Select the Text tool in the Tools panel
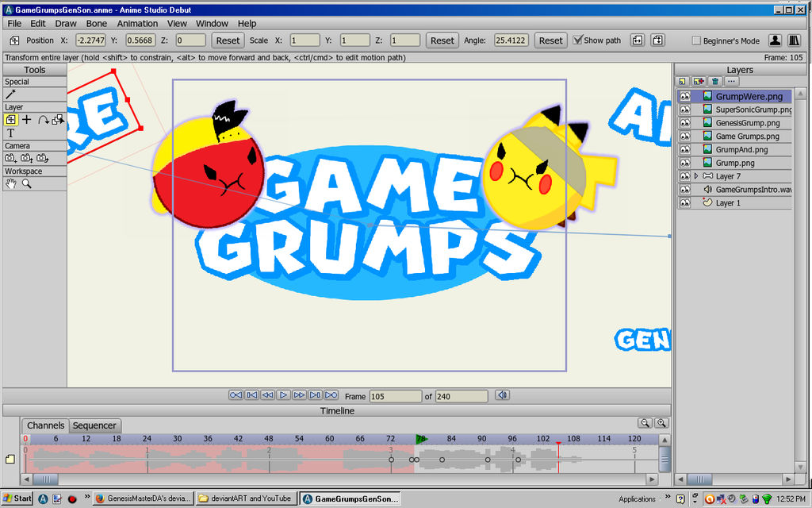This screenshot has width=812, height=508. tap(10, 133)
